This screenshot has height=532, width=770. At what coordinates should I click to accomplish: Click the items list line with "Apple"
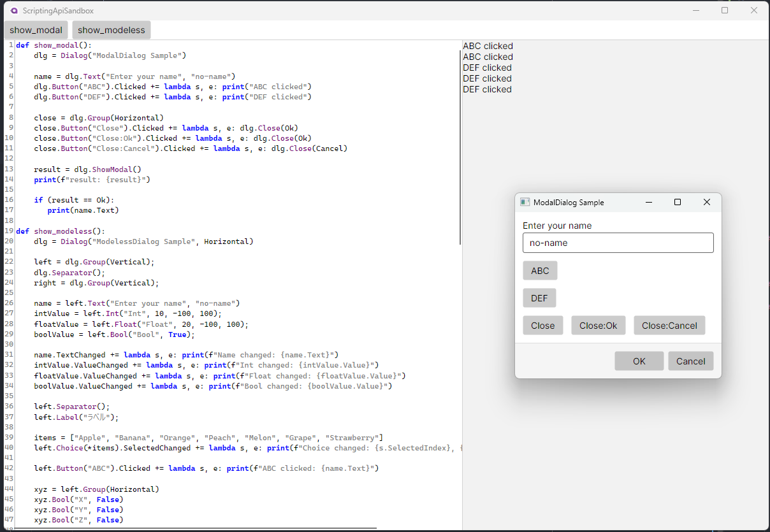(x=208, y=438)
